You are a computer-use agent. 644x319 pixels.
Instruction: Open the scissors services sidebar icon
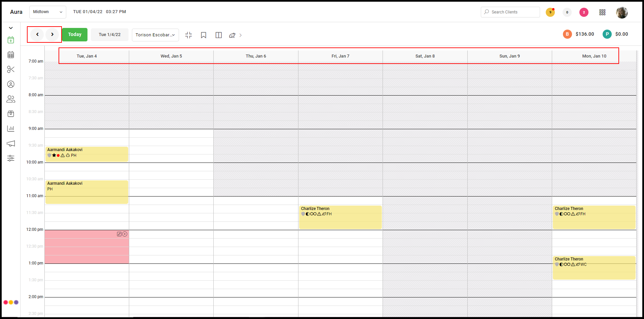(x=11, y=69)
